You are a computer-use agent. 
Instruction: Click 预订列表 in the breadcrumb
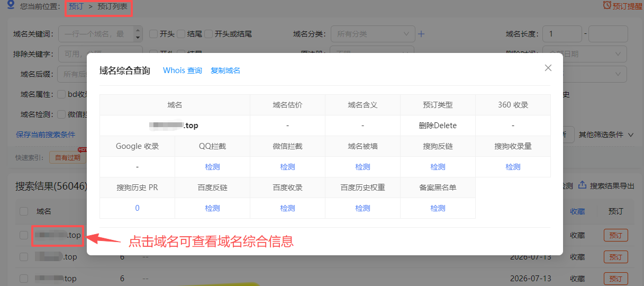[113, 6]
